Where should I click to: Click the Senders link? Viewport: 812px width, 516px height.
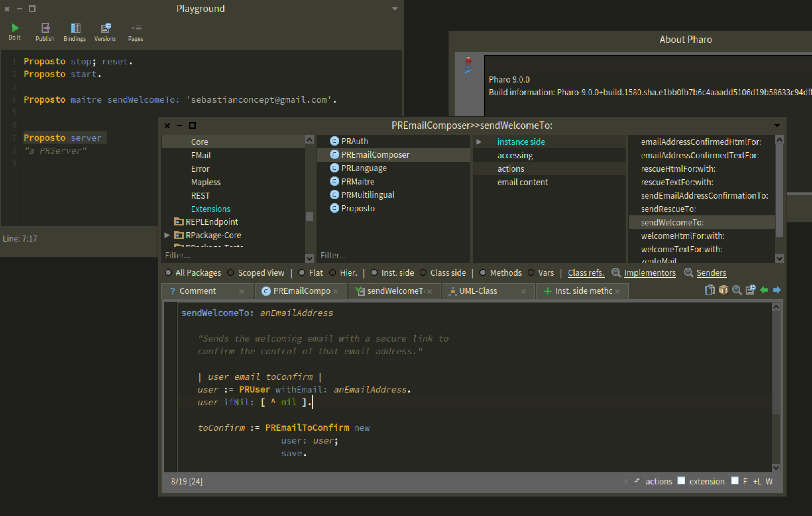point(711,273)
